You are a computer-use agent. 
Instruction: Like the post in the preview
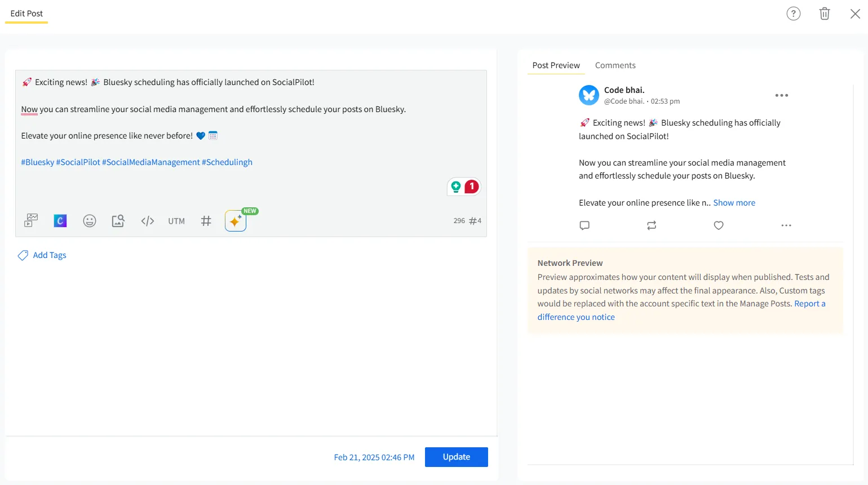(719, 225)
